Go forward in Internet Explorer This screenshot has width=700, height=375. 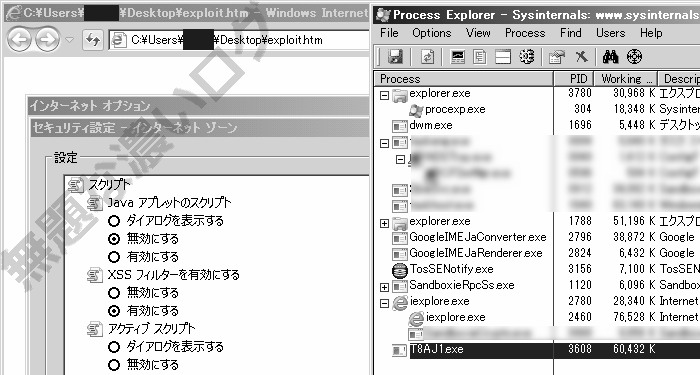(x=47, y=40)
